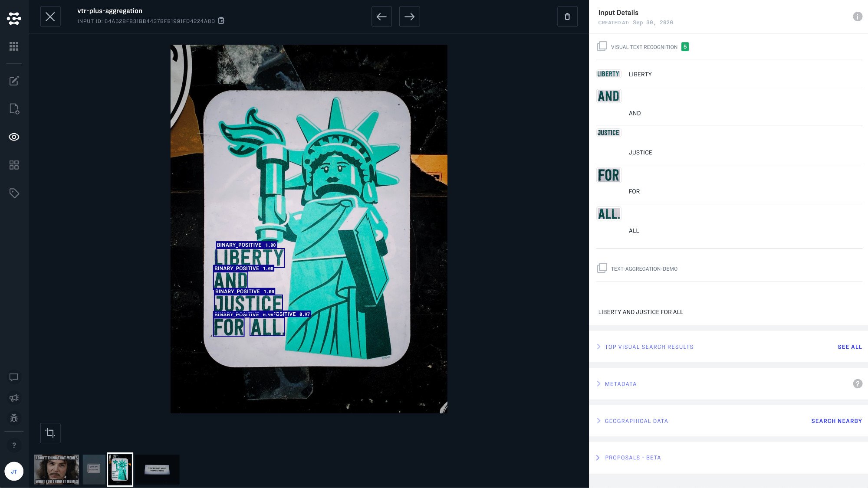The height and width of the screenshot is (488, 868).
Task: Copy the input ID to clipboard
Action: (221, 20)
